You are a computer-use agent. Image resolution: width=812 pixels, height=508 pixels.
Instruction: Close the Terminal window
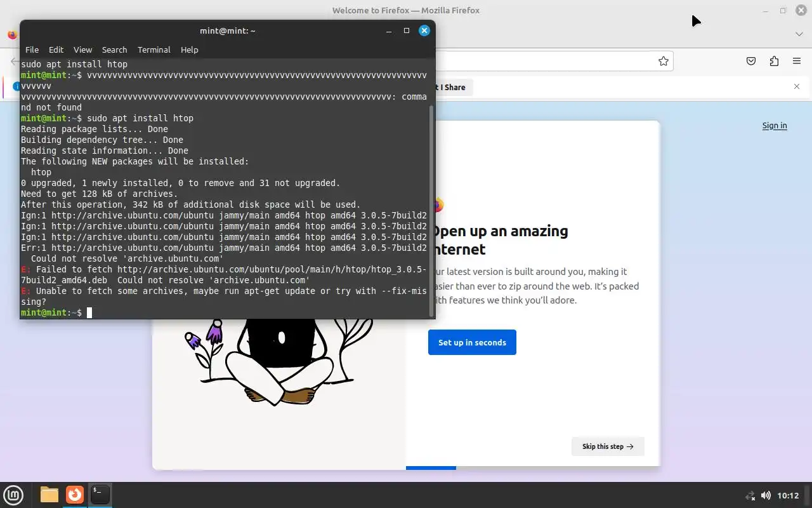click(x=424, y=30)
